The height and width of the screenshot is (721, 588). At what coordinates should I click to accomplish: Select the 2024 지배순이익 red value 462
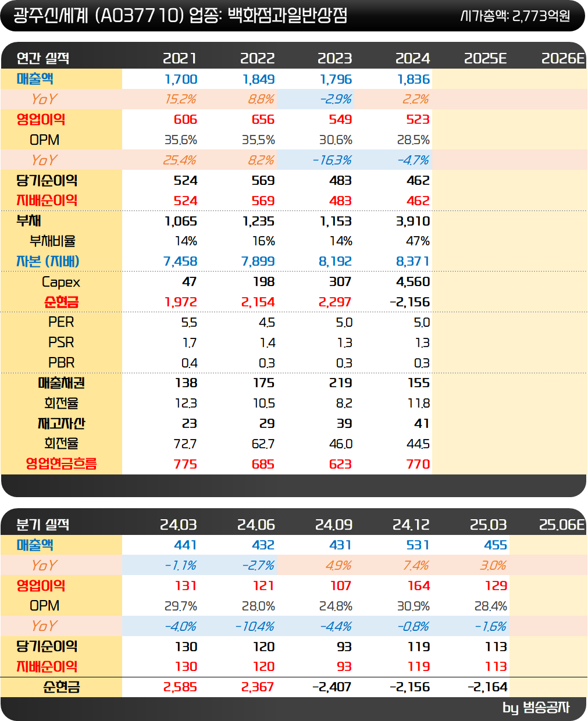coord(418,201)
